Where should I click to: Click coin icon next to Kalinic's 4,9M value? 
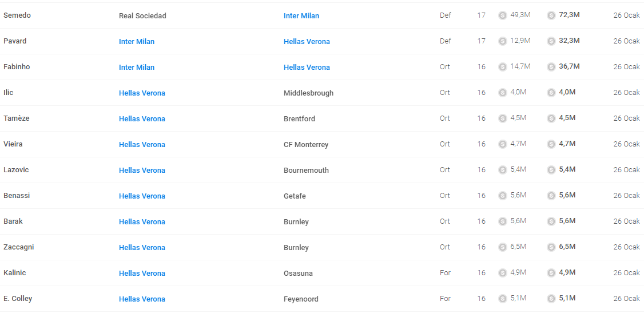[x=502, y=273]
